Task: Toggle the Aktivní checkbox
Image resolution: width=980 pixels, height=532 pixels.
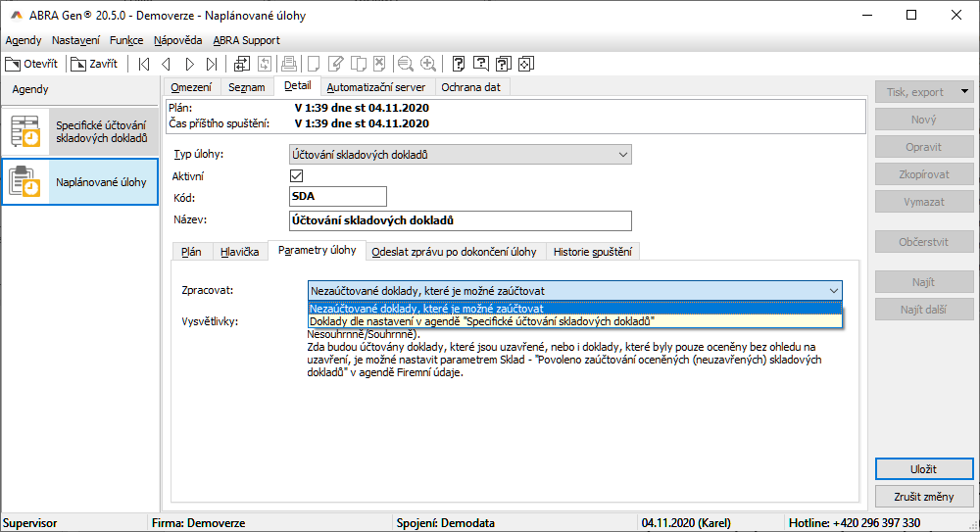Action: tap(297, 176)
